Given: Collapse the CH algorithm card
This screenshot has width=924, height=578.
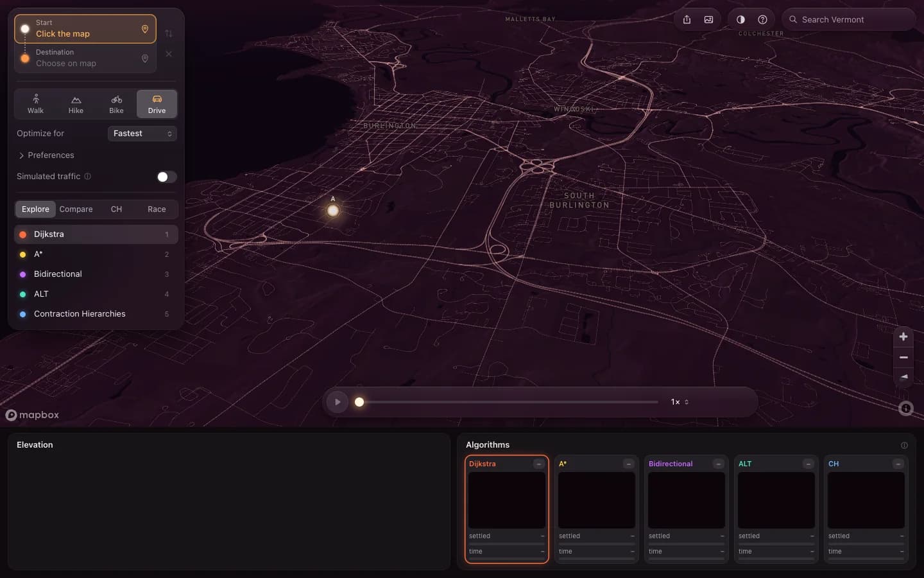Looking at the screenshot, I should tap(898, 464).
